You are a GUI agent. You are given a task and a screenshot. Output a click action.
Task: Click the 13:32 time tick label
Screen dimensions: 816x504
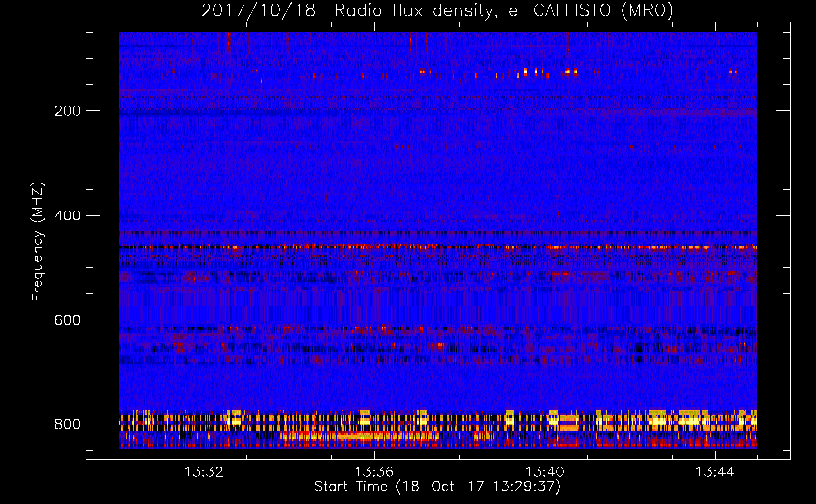pos(204,472)
